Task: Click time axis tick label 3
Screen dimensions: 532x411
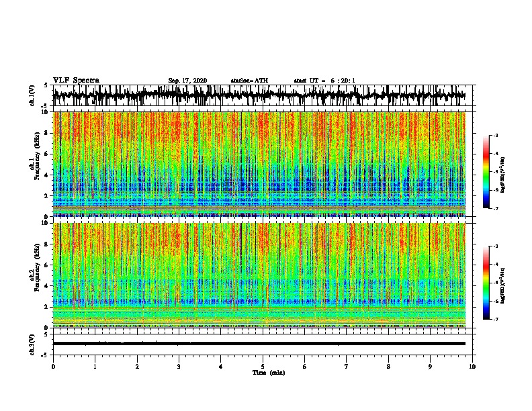Action: pos(179,367)
